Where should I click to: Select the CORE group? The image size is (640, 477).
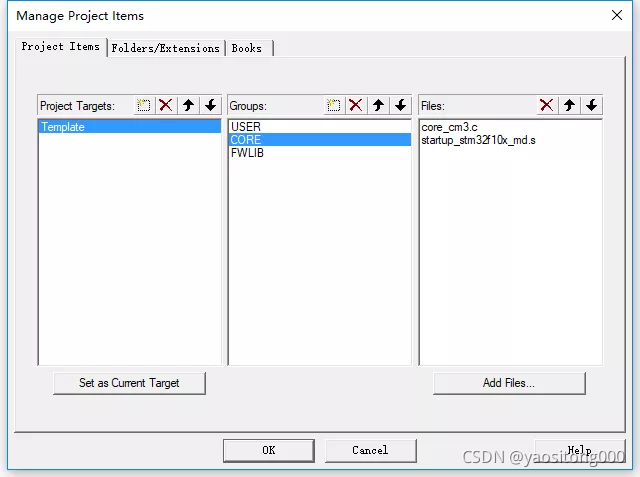point(320,140)
